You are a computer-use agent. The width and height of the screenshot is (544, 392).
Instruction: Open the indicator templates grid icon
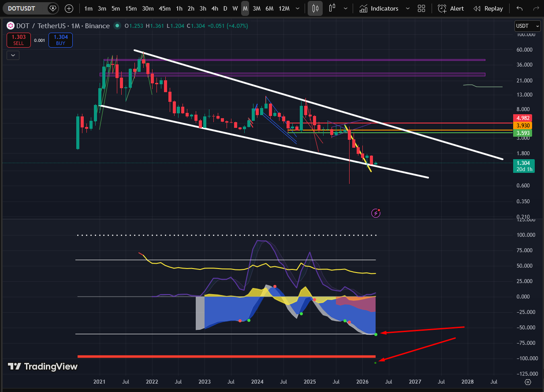421,8
